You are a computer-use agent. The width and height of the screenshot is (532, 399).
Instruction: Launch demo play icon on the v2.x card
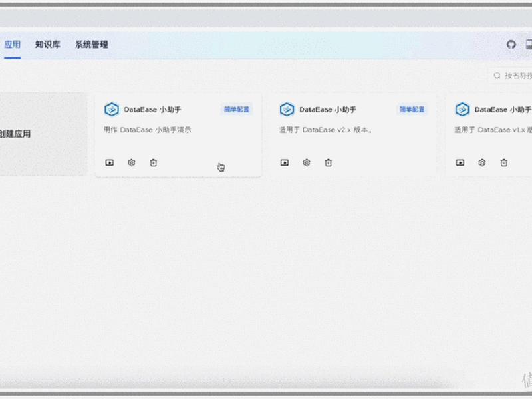tap(285, 162)
